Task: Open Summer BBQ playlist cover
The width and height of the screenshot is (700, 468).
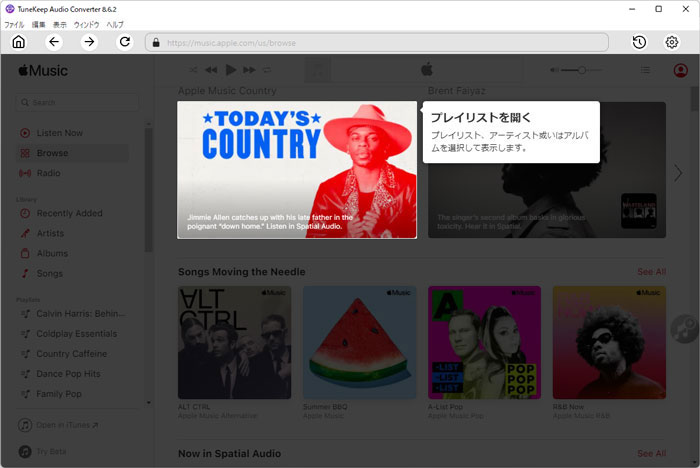Action: 359,343
